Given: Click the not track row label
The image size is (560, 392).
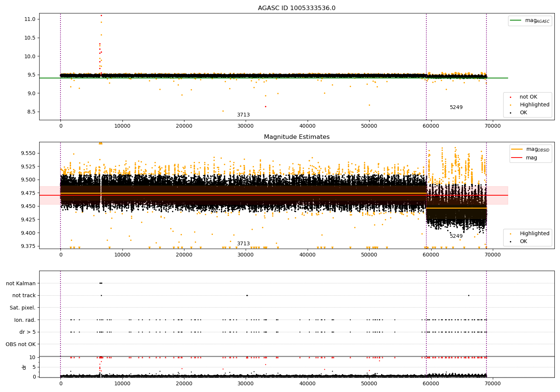Looking at the screenshot, I should click(x=24, y=296).
